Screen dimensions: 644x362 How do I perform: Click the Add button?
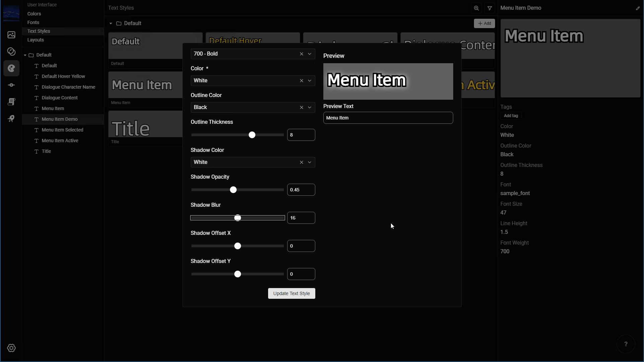pos(484,23)
